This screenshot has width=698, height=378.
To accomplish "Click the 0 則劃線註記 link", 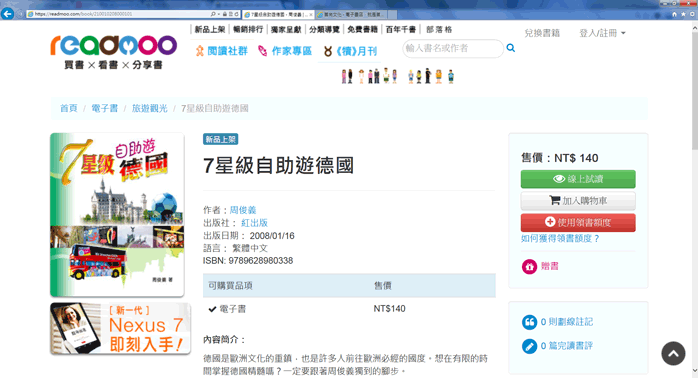I will (567, 322).
